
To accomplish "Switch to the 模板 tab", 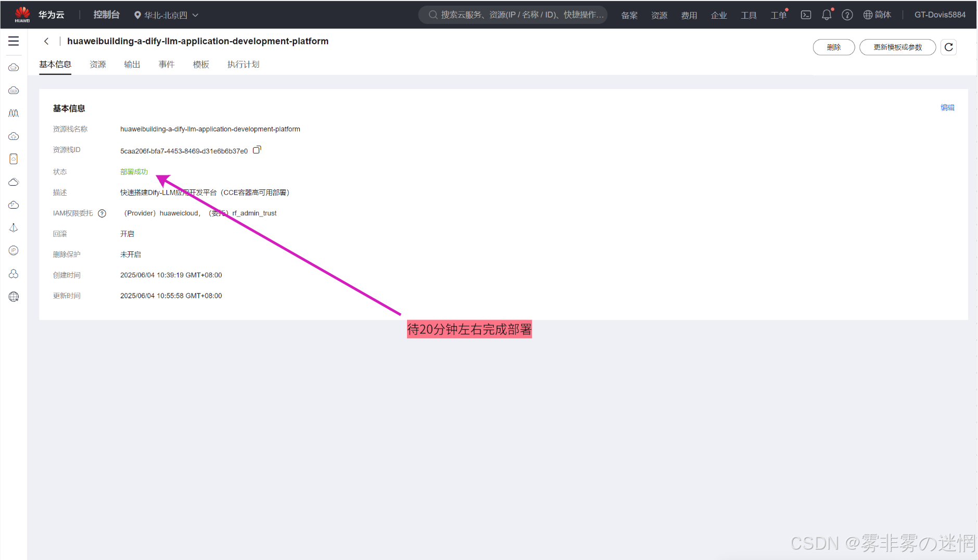I will pos(201,65).
